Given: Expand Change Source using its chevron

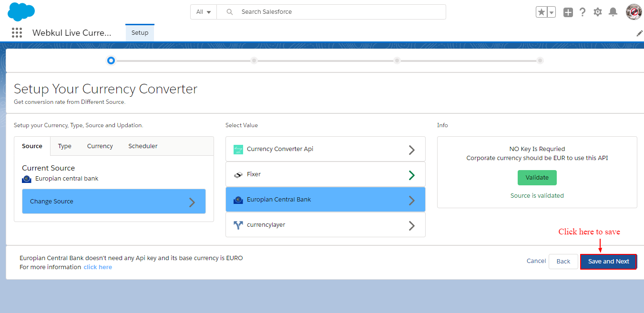Looking at the screenshot, I should tap(192, 202).
